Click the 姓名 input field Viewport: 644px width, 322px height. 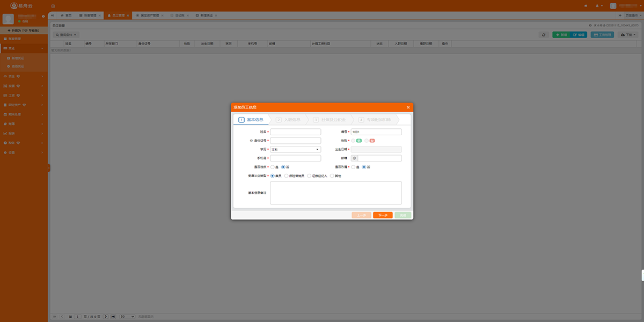point(295,131)
